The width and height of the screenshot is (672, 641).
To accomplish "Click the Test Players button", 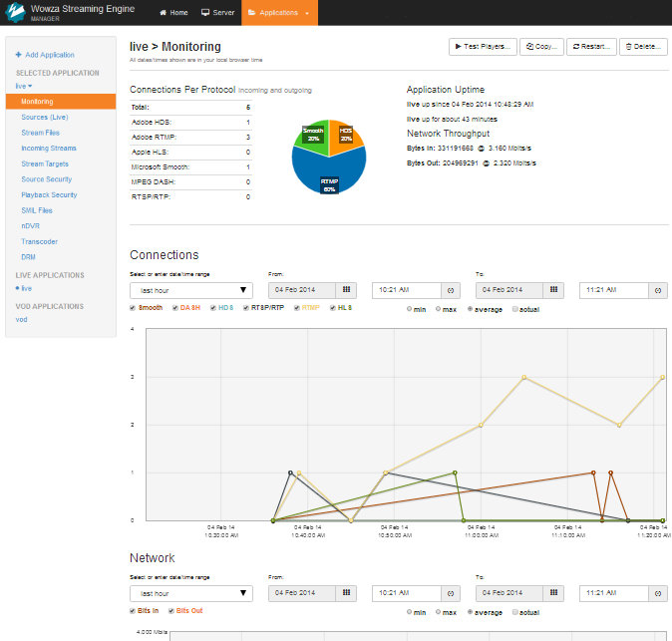I will [483, 47].
